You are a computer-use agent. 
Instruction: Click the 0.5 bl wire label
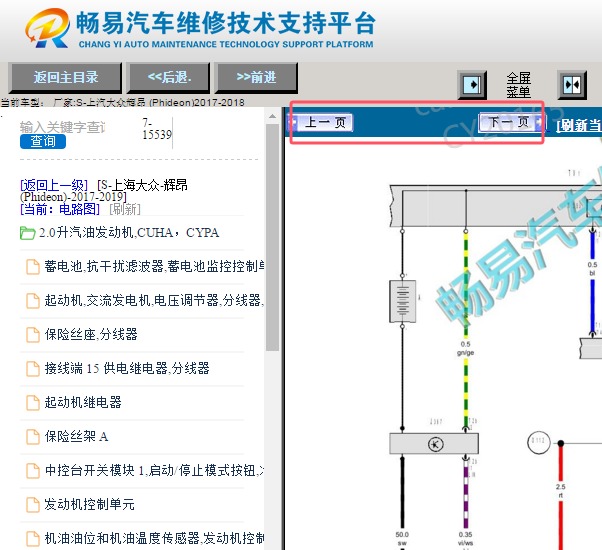point(592,269)
